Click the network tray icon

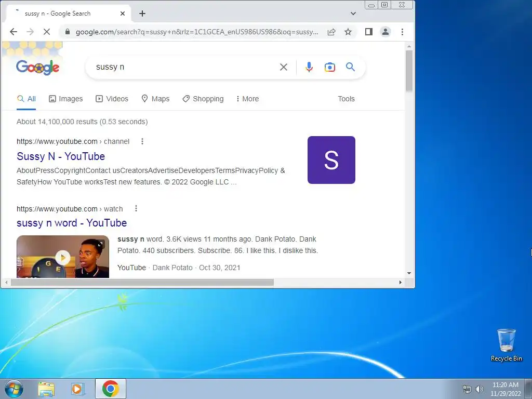coord(467,389)
